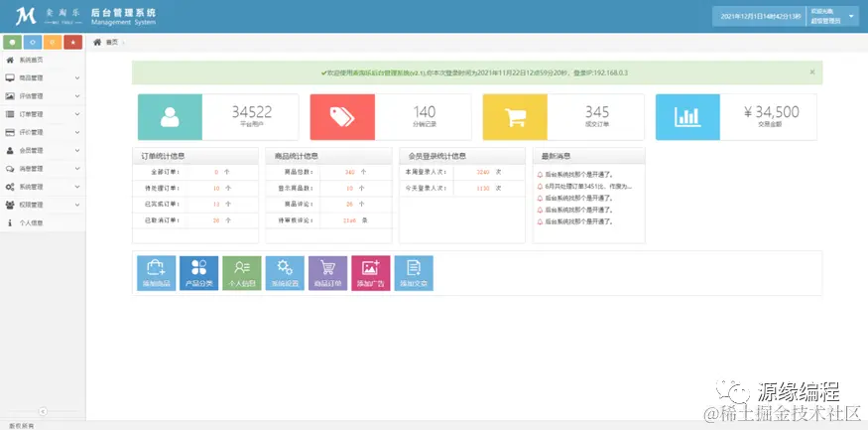Screen dimensions: 868x430
Task: Click the orange shortcut button in sidebar top
Action: [53, 42]
